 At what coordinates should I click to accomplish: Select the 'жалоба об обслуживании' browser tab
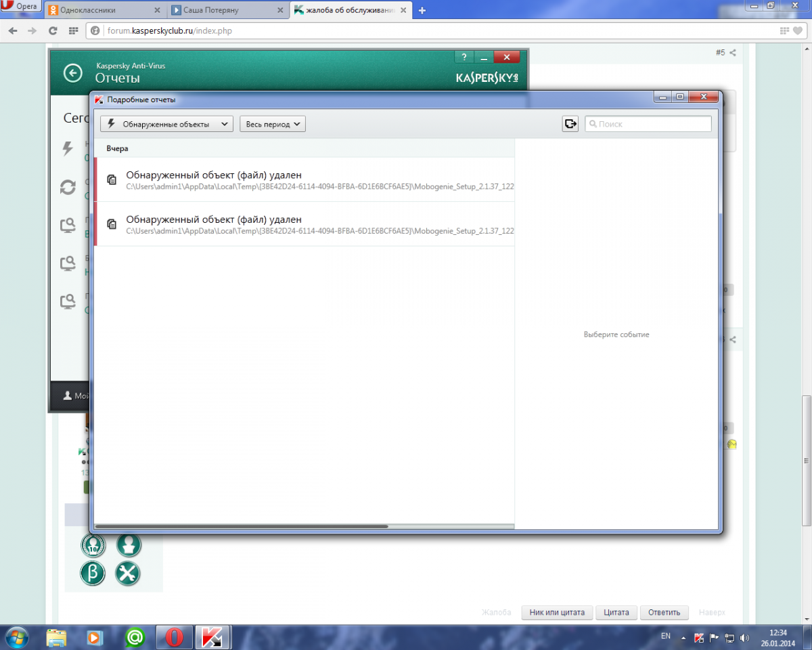351,10
